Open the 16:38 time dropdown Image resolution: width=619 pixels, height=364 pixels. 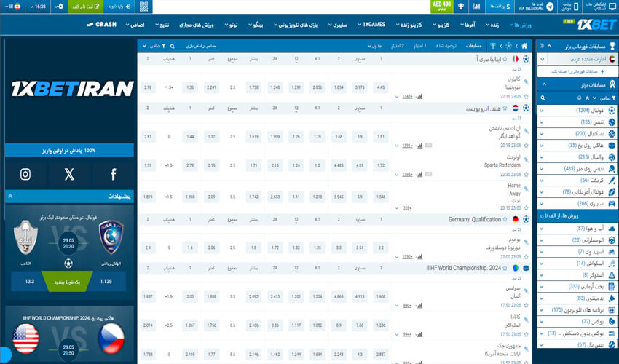coord(38,7)
